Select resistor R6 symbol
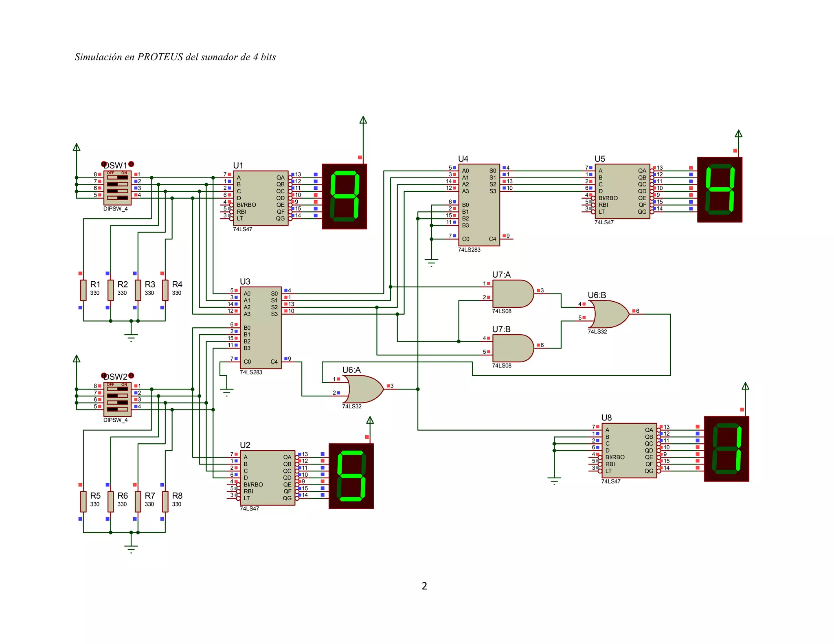 tap(110, 501)
